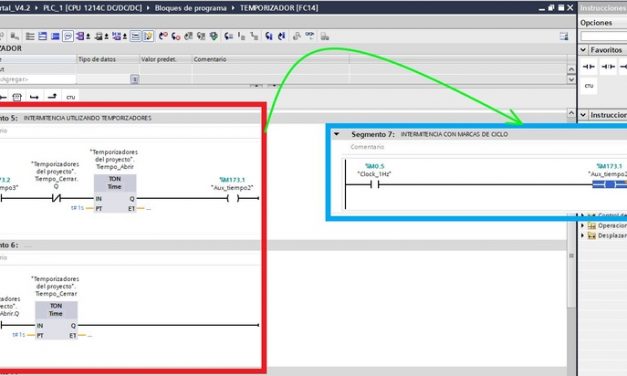Image resolution: width=627 pixels, height=376 pixels.
Task: Click the Comentario column header
Action: point(271,59)
